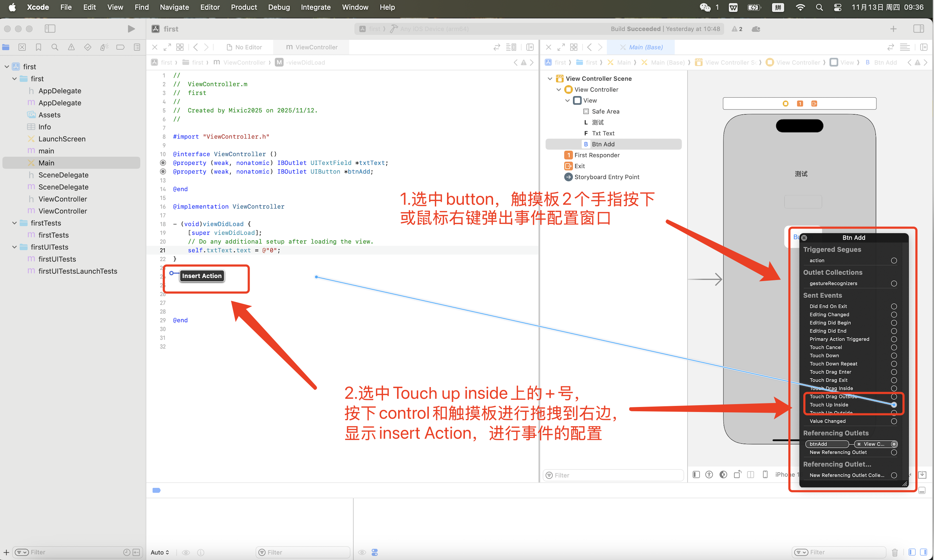Open the Auto variables scope dropdown
Image resolution: width=934 pixels, height=560 pixels.
point(160,552)
